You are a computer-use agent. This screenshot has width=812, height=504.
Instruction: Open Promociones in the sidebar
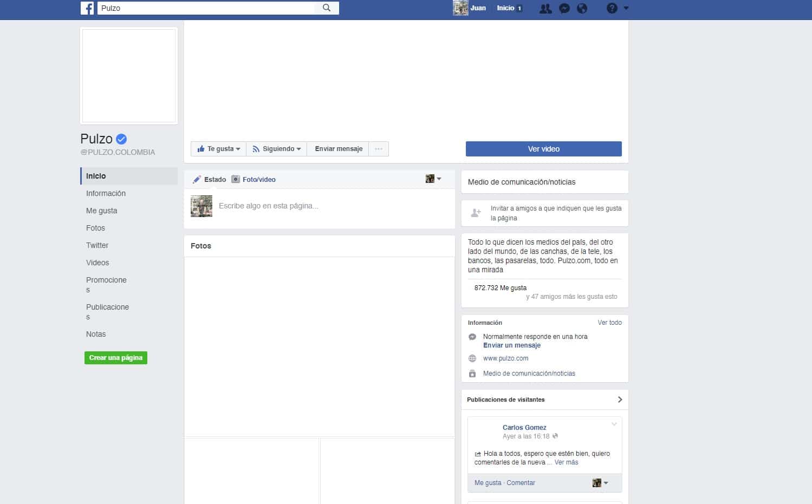pyautogui.click(x=106, y=285)
